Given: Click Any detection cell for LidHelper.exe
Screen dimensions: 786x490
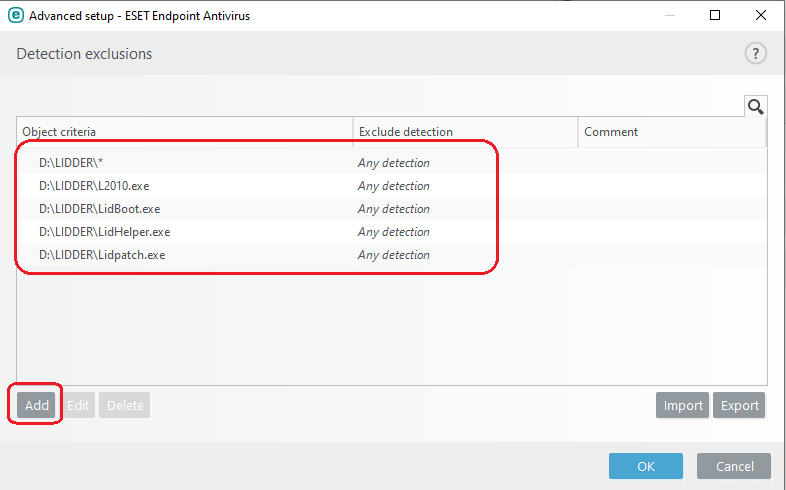Looking at the screenshot, I should (x=394, y=232).
